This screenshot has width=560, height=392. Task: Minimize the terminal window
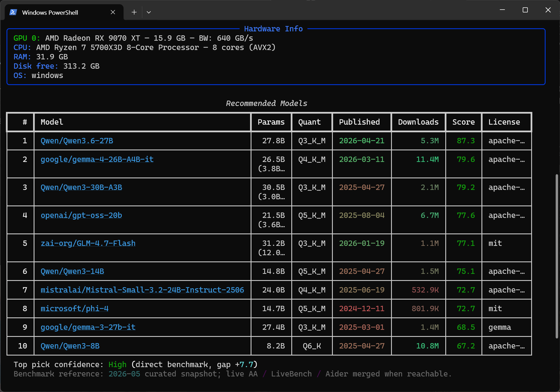[503, 10]
